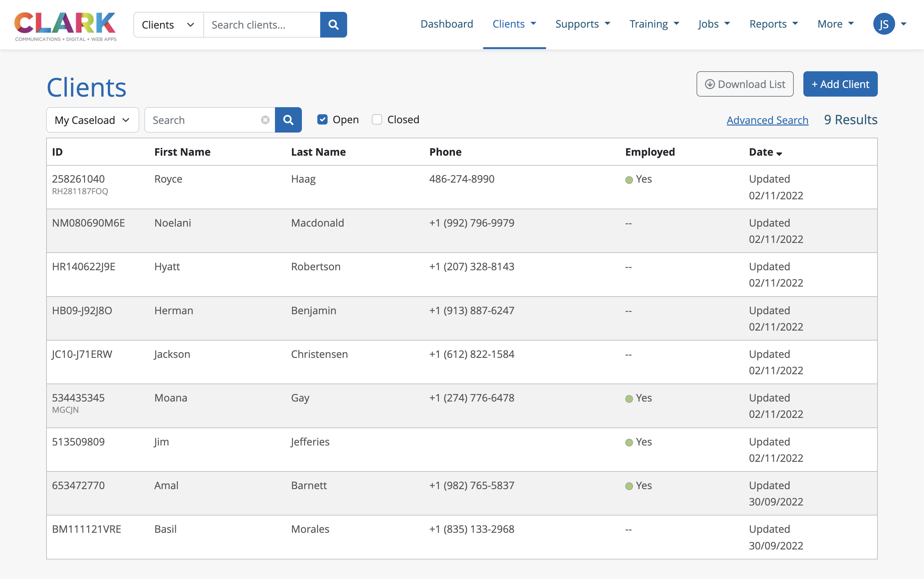Click the Download List button

point(744,84)
